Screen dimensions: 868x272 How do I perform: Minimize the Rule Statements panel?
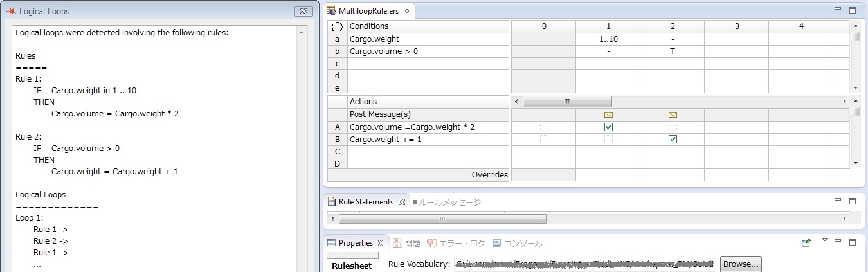[839, 200]
